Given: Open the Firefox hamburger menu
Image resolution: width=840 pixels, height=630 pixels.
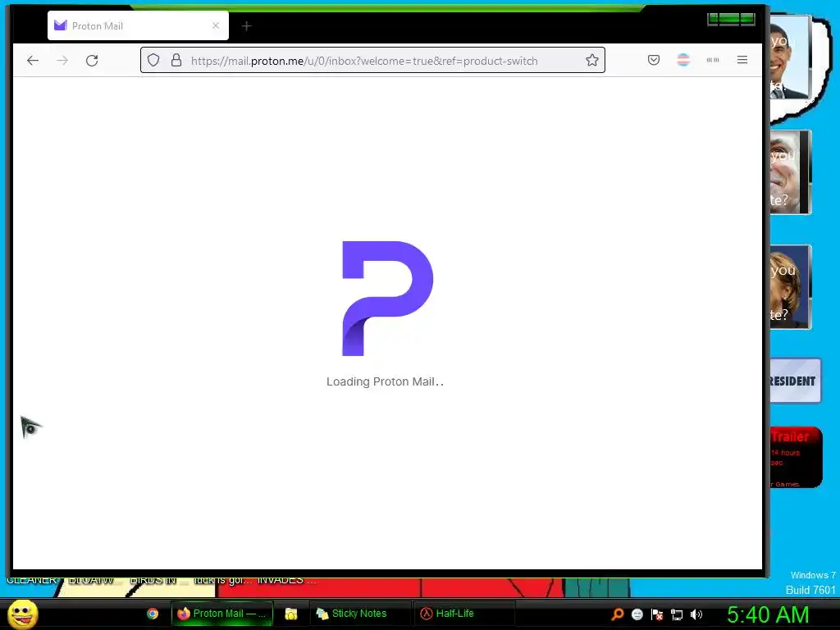Looking at the screenshot, I should tap(742, 60).
